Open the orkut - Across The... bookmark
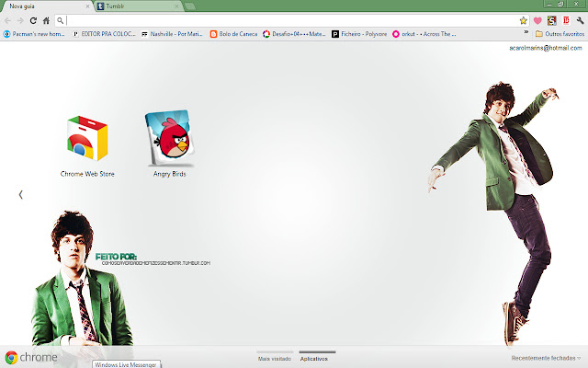Viewport: 588px width, 368px height. coord(424,34)
